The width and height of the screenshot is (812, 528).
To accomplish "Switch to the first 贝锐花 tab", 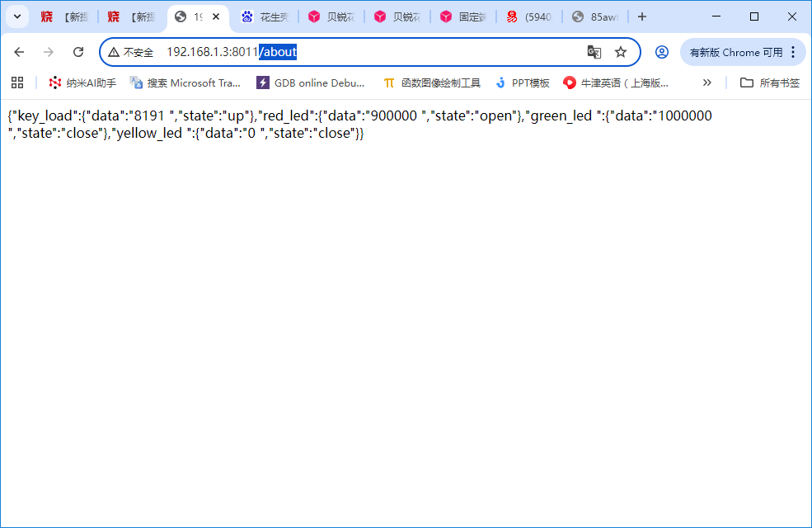I will [x=331, y=17].
